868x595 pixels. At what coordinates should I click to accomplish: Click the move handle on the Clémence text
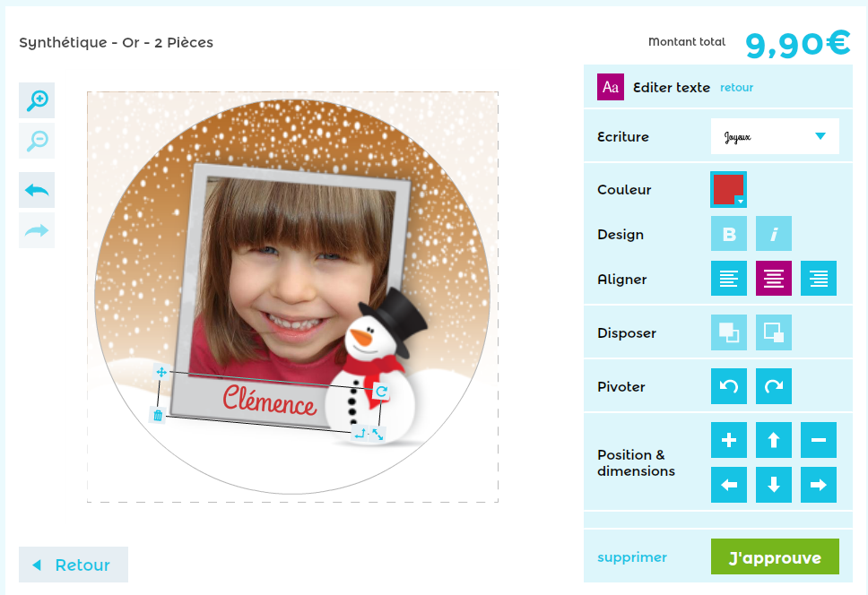(161, 372)
